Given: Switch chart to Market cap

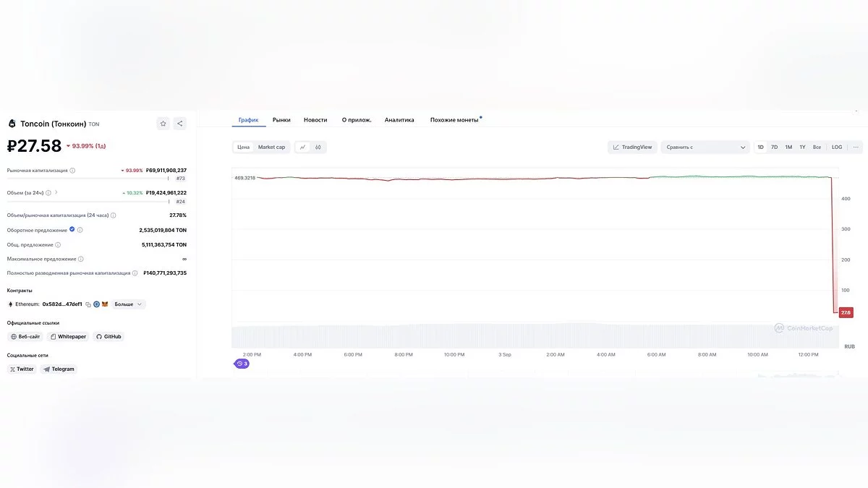Looking at the screenshot, I should 271,147.
